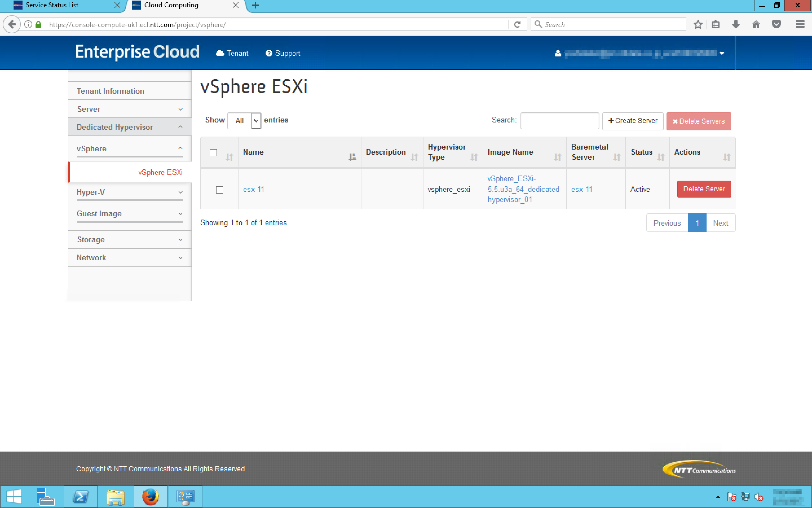Open the Downloads arrow icon
The image size is (812, 508).
point(736,25)
